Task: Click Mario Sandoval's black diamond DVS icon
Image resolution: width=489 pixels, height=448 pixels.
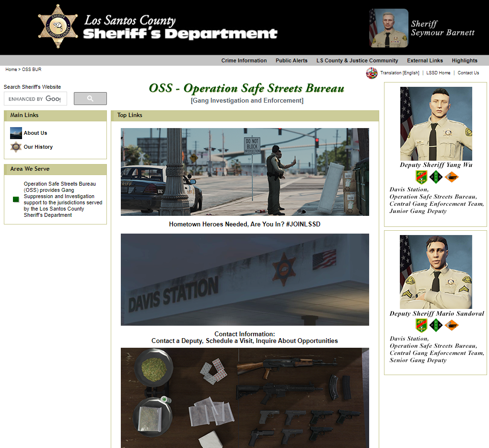Action: [x=436, y=326]
